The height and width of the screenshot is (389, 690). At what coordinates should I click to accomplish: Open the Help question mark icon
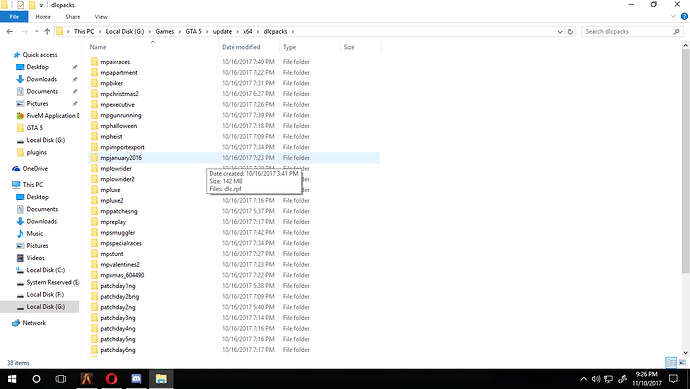pyautogui.click(x=684, y=17)
